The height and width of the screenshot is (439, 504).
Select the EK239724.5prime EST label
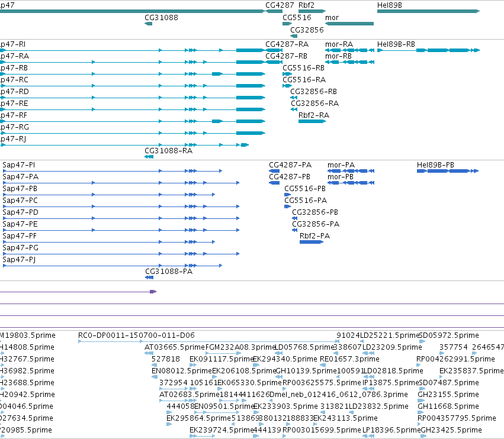[x=221, y=430]
